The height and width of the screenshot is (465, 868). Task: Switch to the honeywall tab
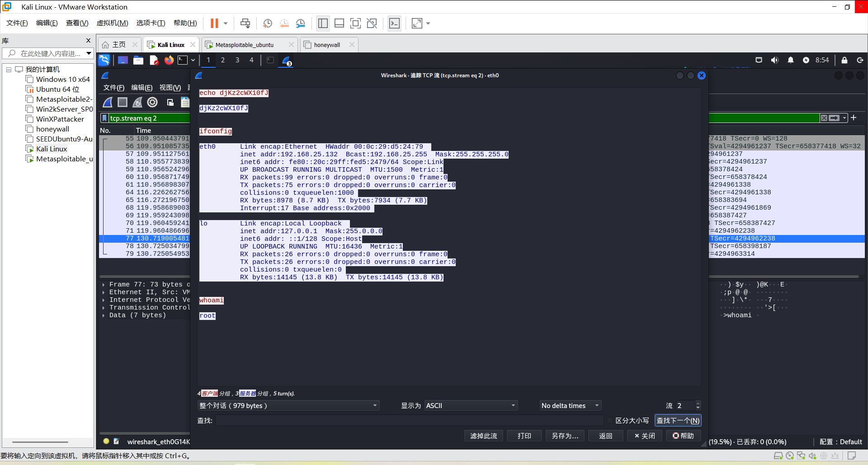(327, 45)
